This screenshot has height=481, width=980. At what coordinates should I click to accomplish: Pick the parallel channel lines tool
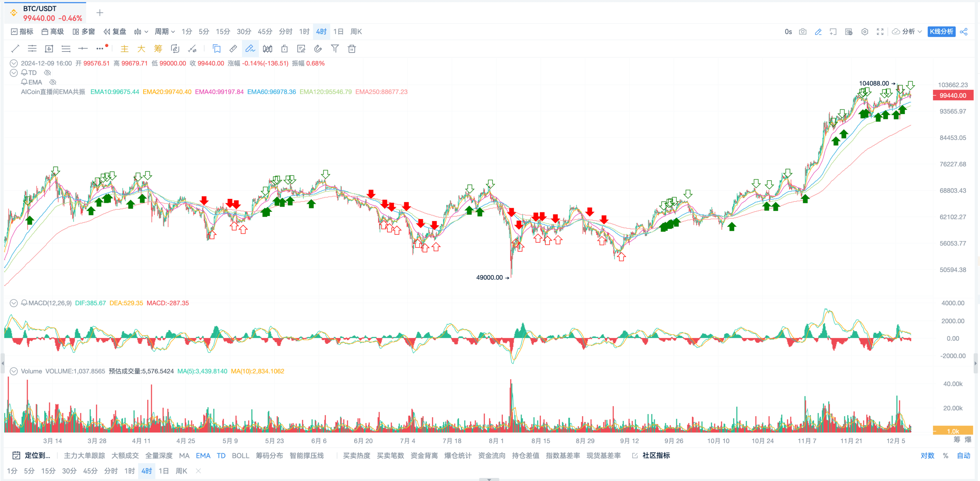(x=32, y=49)
